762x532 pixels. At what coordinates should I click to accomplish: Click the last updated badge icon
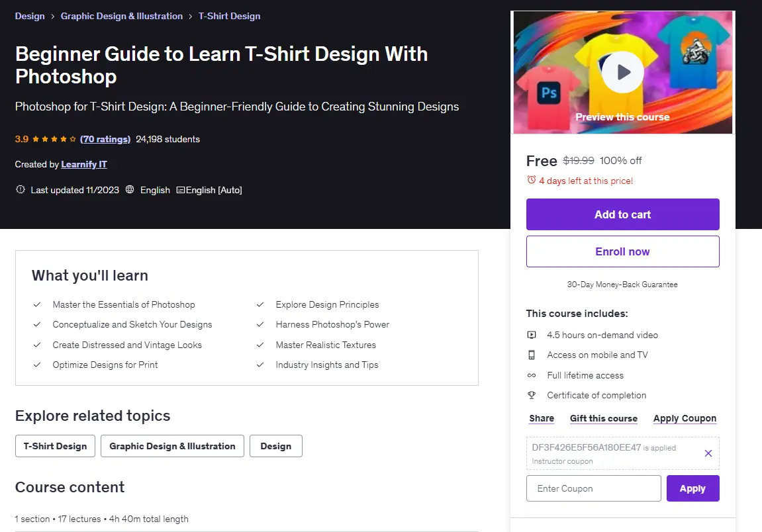(21, 189)
